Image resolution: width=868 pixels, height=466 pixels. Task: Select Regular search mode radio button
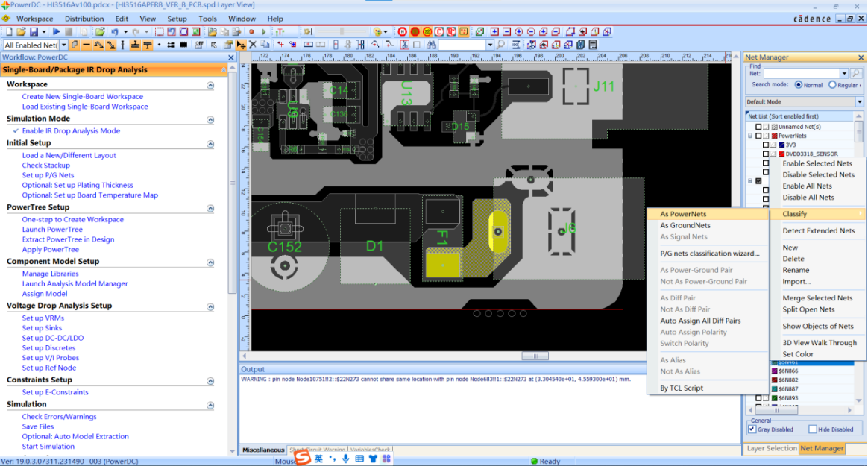[832, 85]
